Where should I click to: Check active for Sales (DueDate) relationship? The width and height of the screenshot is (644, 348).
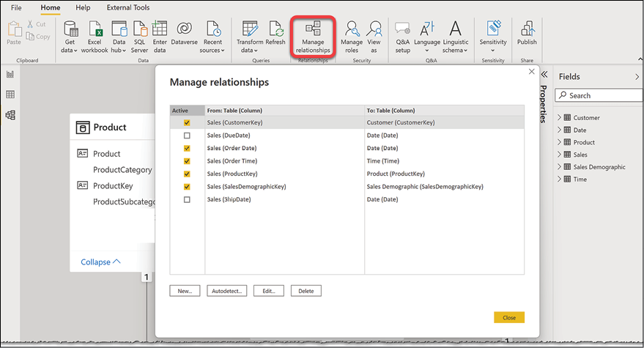point(187,136)
